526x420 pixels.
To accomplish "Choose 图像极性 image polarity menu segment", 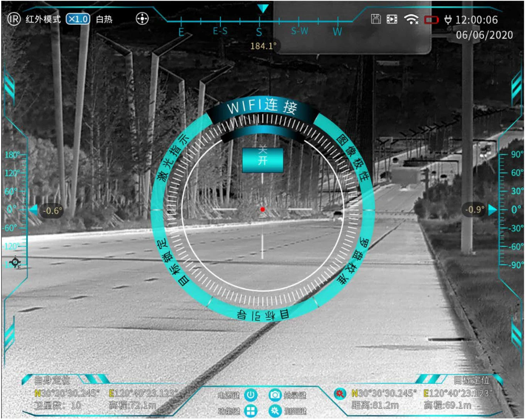I will click(352, 158).
